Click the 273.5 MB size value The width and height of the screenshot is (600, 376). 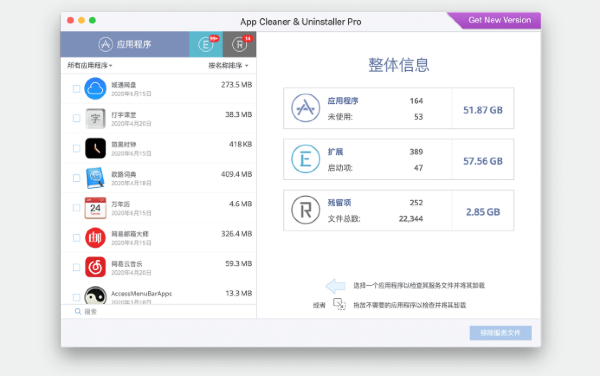click(236, 85)
